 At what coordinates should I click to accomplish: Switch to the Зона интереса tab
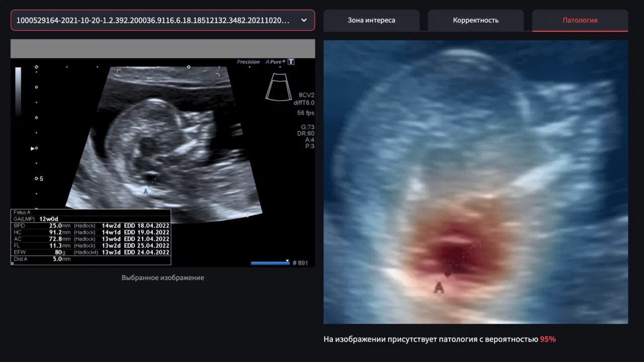click(371, 20)
